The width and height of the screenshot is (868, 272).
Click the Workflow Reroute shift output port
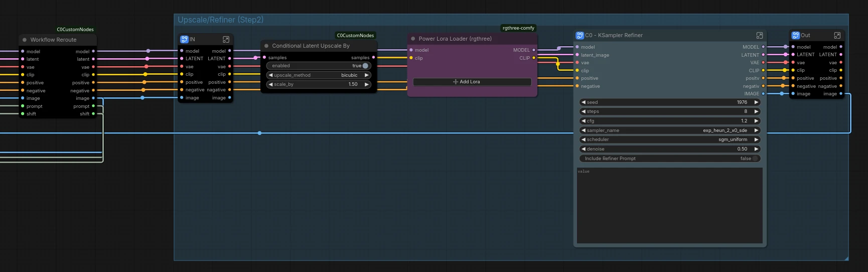click(93, 114)
